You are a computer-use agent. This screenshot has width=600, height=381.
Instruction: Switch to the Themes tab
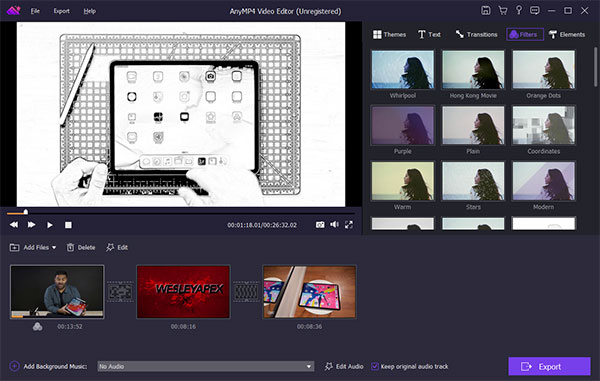point(389,34)
